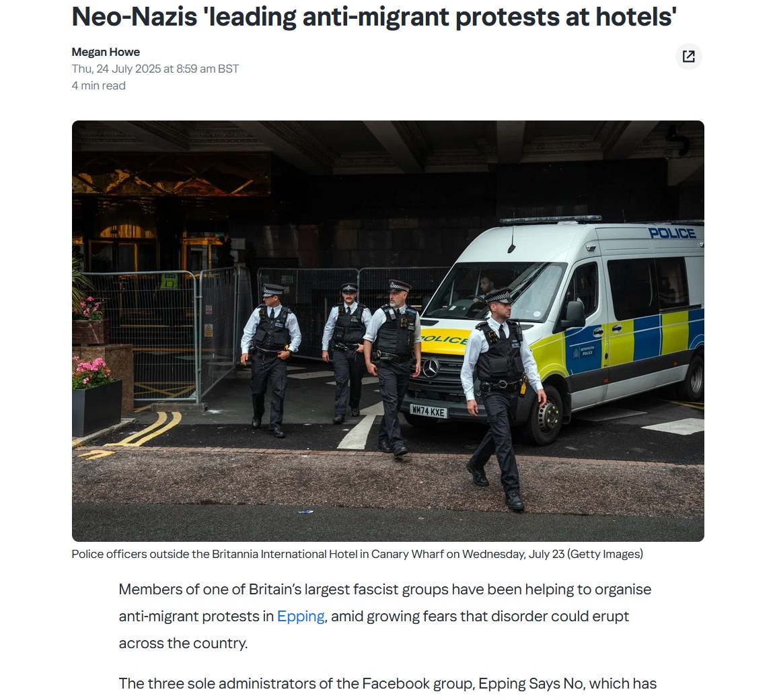Click the Mercedes logo on the van
This screenshot has height=700, width=775.
pos(431,368)
